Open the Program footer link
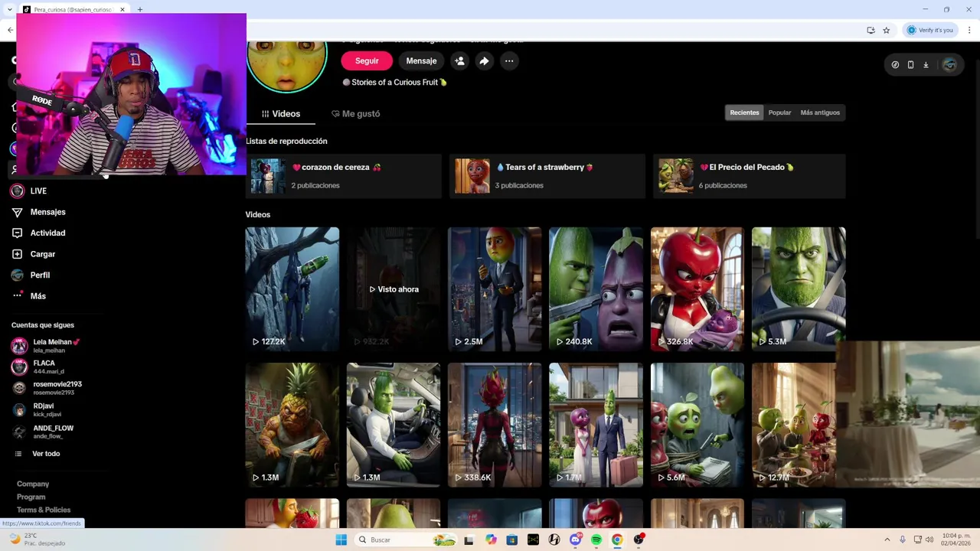 [x=31, y=497]
